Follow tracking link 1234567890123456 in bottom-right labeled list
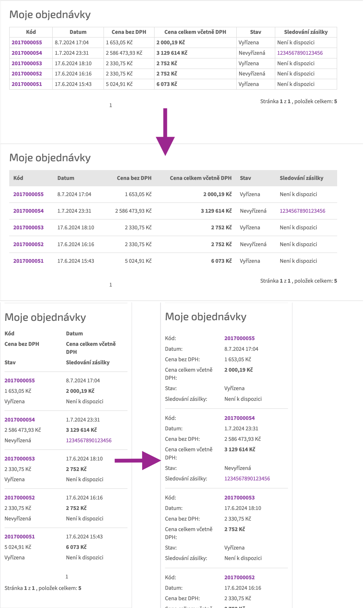This screenshot has width=364, height=608. [247, 478]
